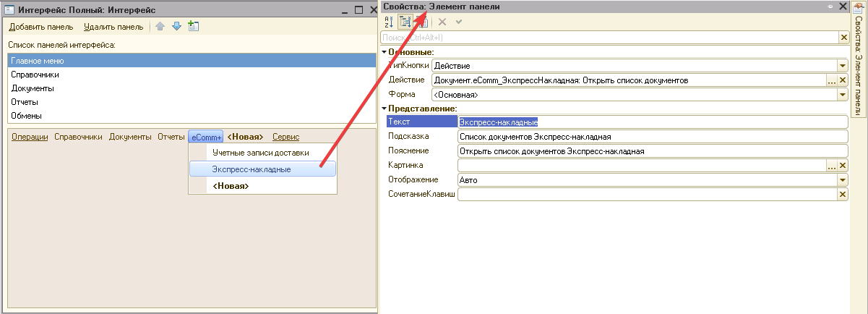Clear the properties search field
Viewport: 868px width, 314px height.
(x=843, y=37)
